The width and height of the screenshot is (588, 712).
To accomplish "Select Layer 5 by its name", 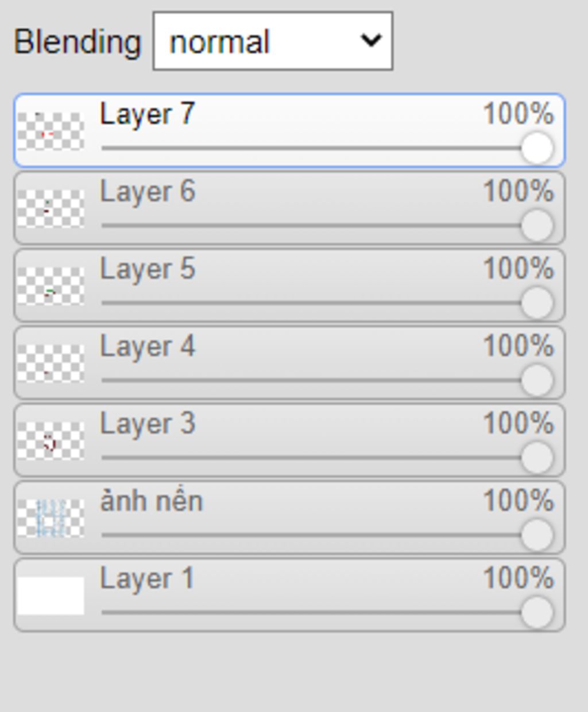I will click(x=148, y=269).
